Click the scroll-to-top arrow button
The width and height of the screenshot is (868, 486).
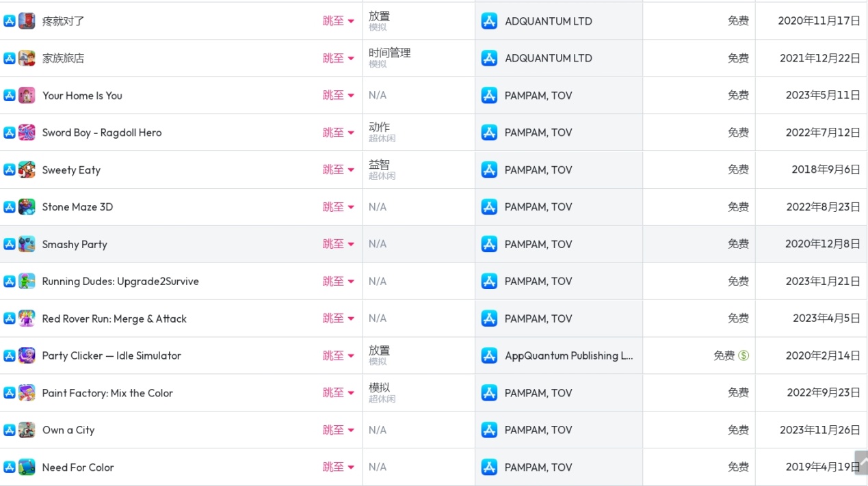pyautogui.click(x=861, y=462)
